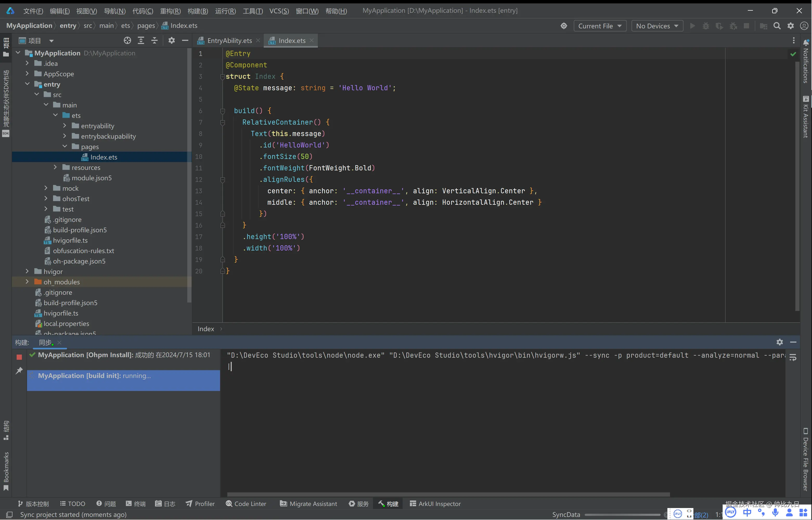Screen dimensions: 812x520
Task: Open the search everywhere magnifier icon
Action: (777, 26)
